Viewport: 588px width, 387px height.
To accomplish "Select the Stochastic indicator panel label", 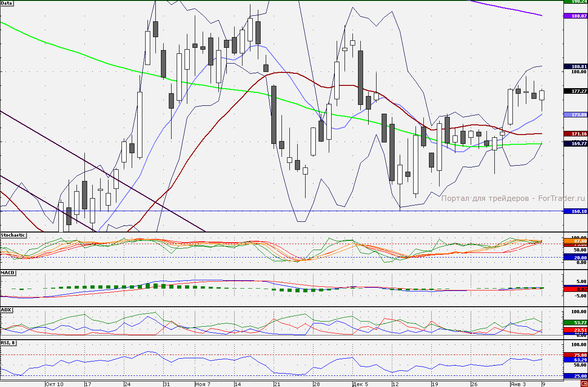I will (x=13, y=235).
